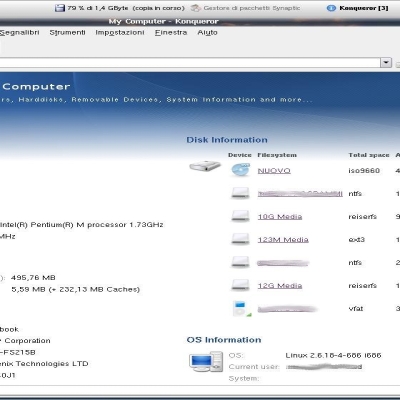The height and width of the screenshot is (400, 400).
Task: Click the Synaptic package icon in taskbar
Action: click(x=196, y=8)
